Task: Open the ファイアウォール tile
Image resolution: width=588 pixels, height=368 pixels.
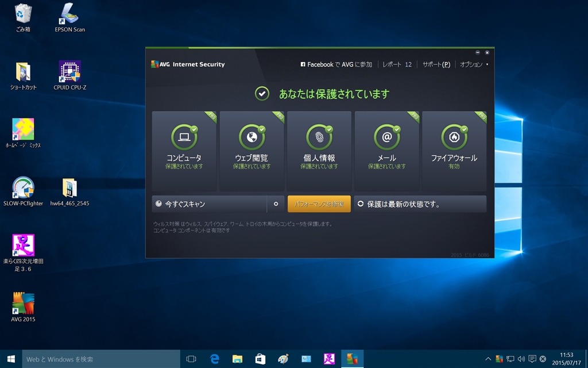Action: tap(454, 151)
